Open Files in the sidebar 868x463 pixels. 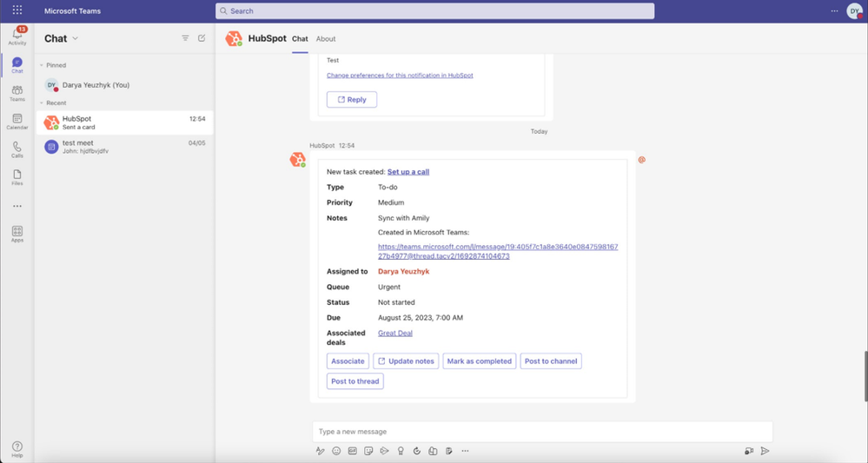[x=17, y=177]
